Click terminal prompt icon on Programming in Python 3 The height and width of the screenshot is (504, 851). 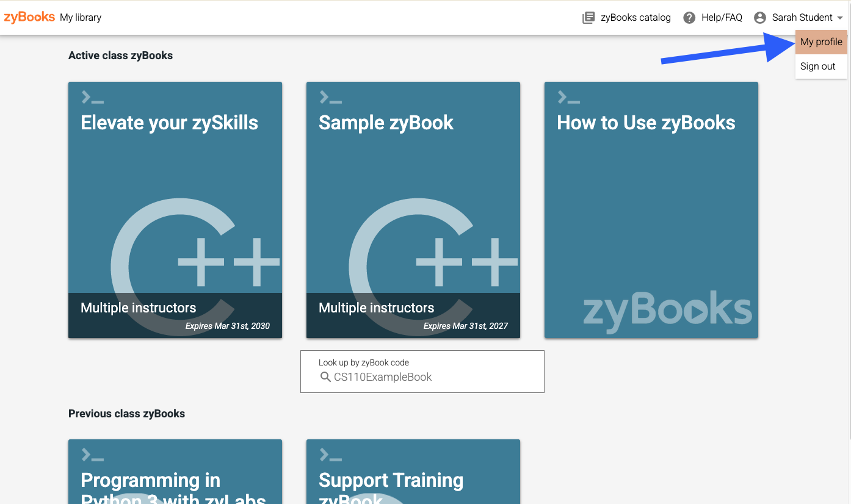92,455
